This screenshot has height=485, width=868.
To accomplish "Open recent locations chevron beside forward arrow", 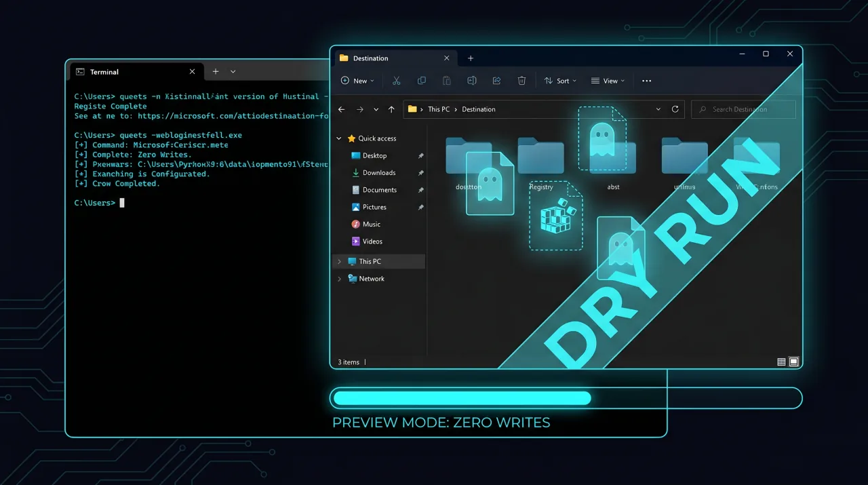I will coord(376,109).
